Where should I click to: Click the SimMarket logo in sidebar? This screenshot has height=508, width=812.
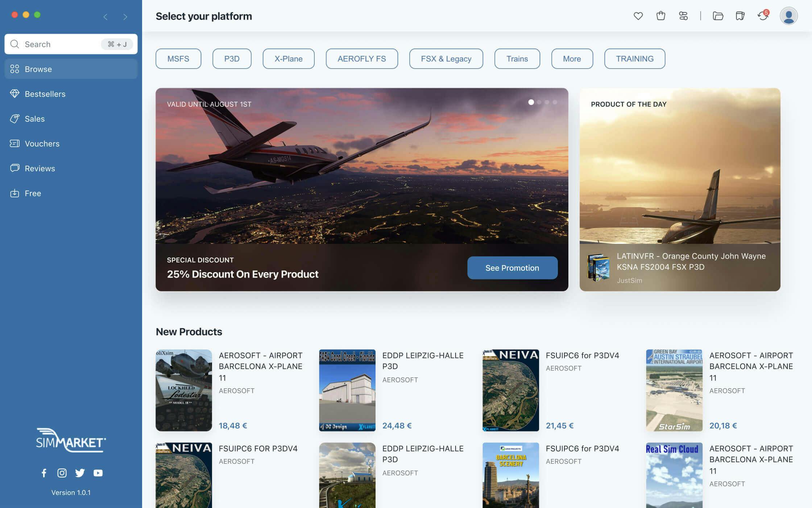(x=71, y=440)
